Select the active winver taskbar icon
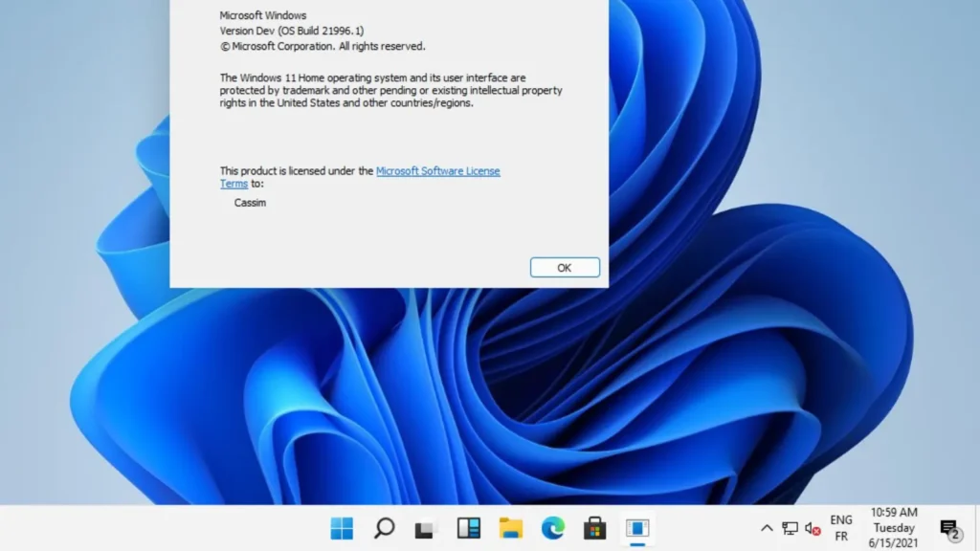Screen dimensions: 980x551 pyautogui.click(x=637, y=528)
